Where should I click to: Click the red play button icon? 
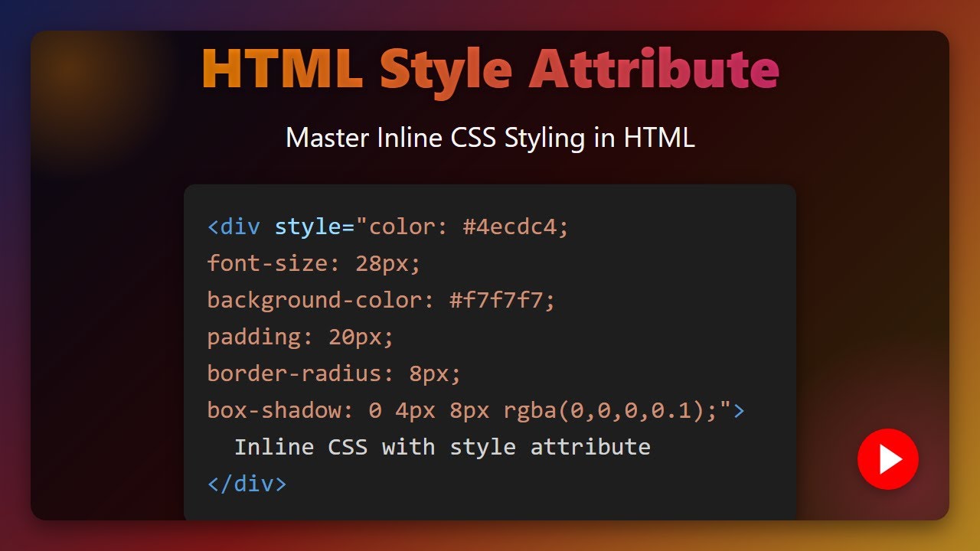[x=888, y=459]
